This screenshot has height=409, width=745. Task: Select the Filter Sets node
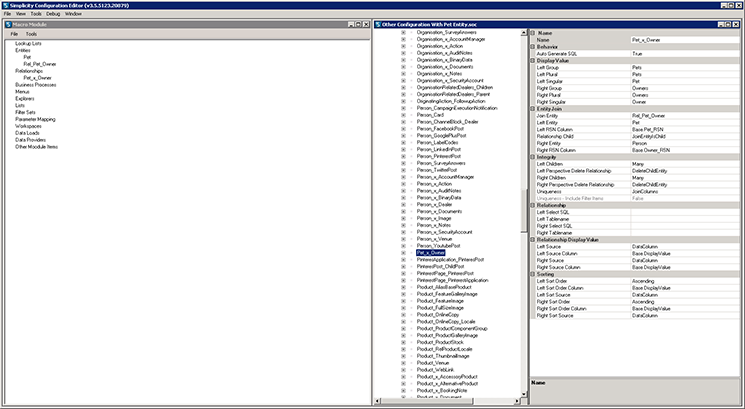[25, 112]
